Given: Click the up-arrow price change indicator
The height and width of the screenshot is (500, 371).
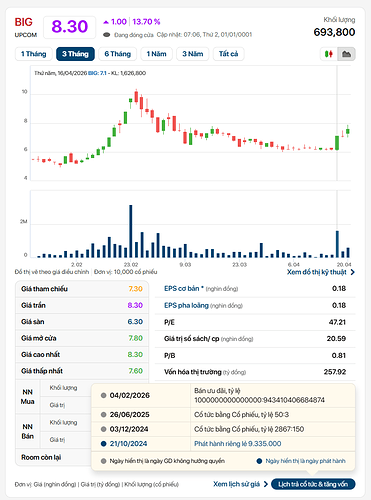Looking at the screenshot, I should [x=106, y=22].
